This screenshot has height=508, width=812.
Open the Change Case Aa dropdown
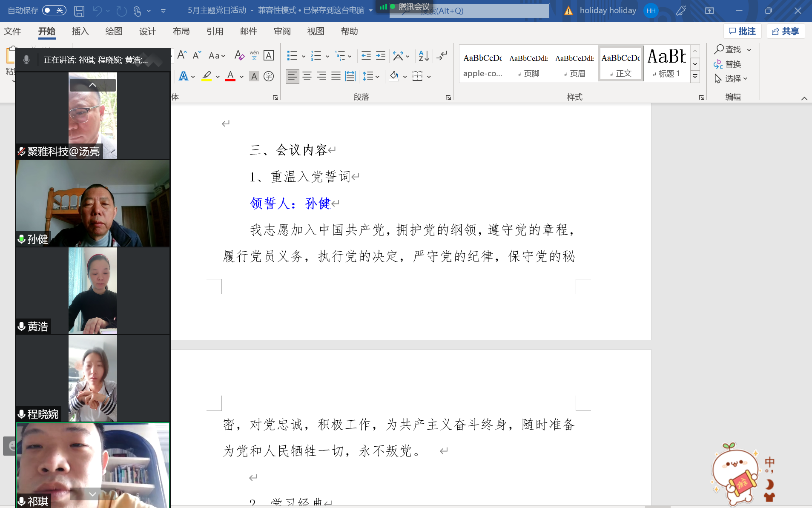pos(217,55)
